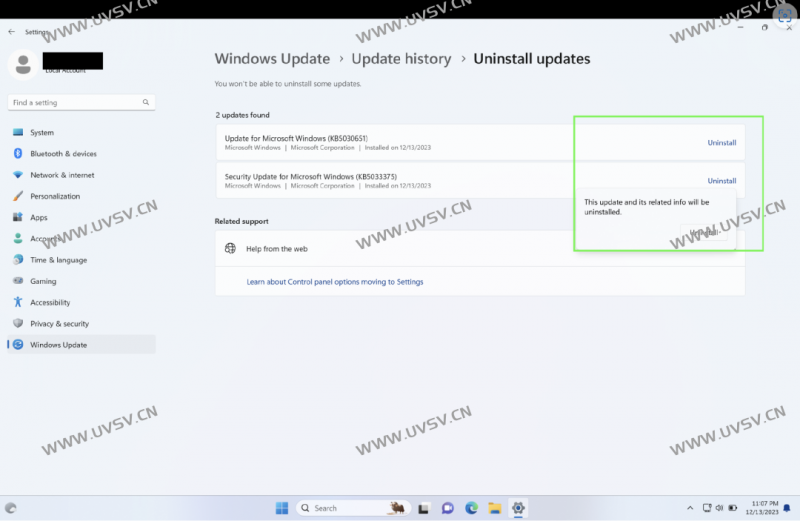Open Bluetooth & devices settings
The height and width of the screenshot is (521, 800).
pos(82,154)
